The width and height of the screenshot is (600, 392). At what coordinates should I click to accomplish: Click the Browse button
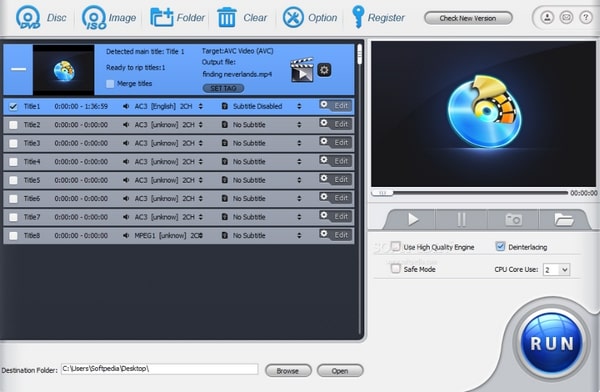(288, 371)
